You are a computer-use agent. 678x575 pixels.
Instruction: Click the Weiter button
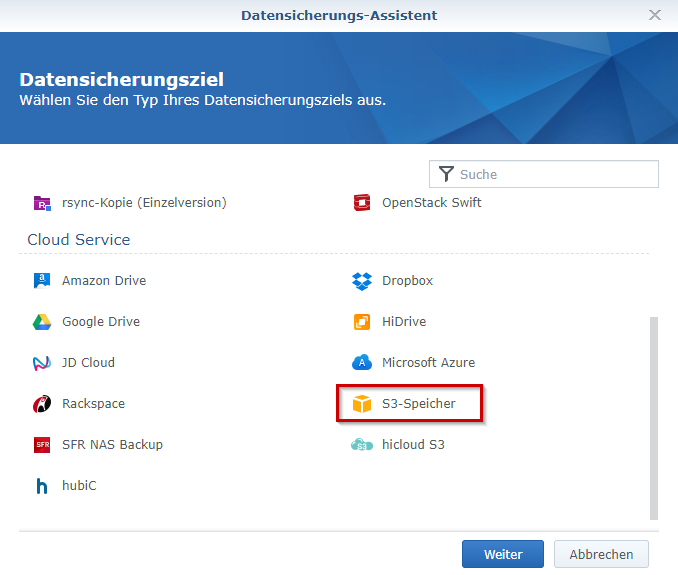pos(502,554)
